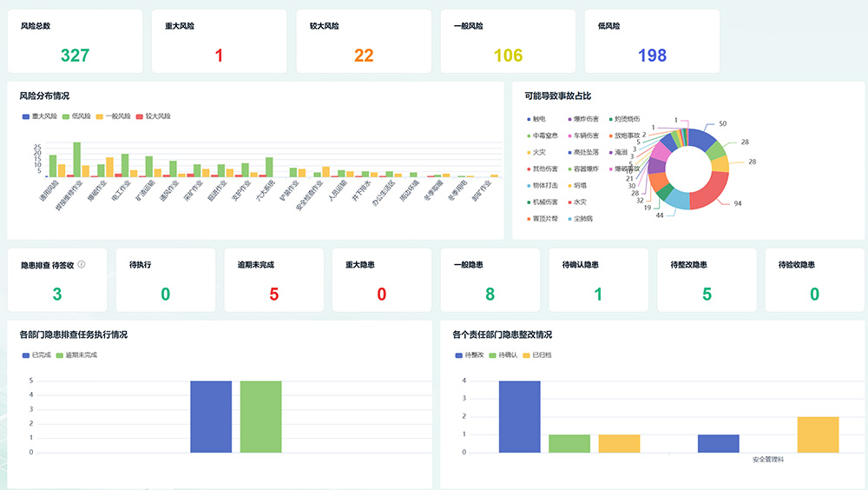Toggle the 待确认 legend item

pyautogui.click(x=503, y=354)
